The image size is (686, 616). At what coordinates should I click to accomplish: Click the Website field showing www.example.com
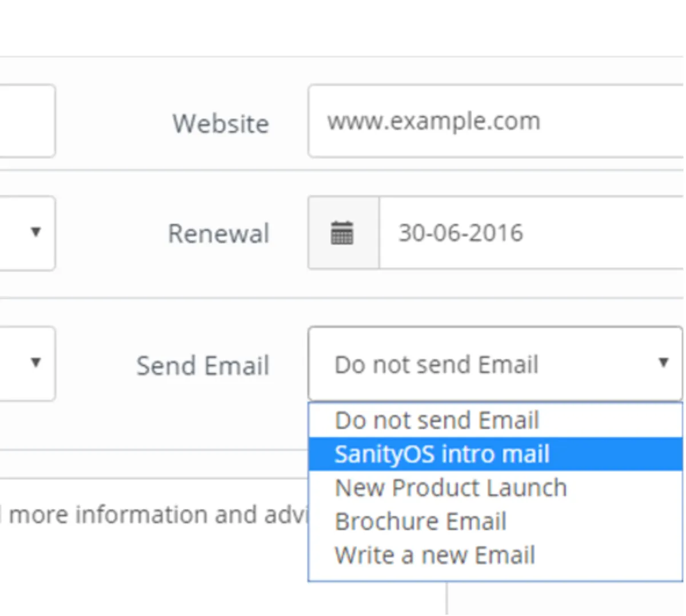pos(496,121)
